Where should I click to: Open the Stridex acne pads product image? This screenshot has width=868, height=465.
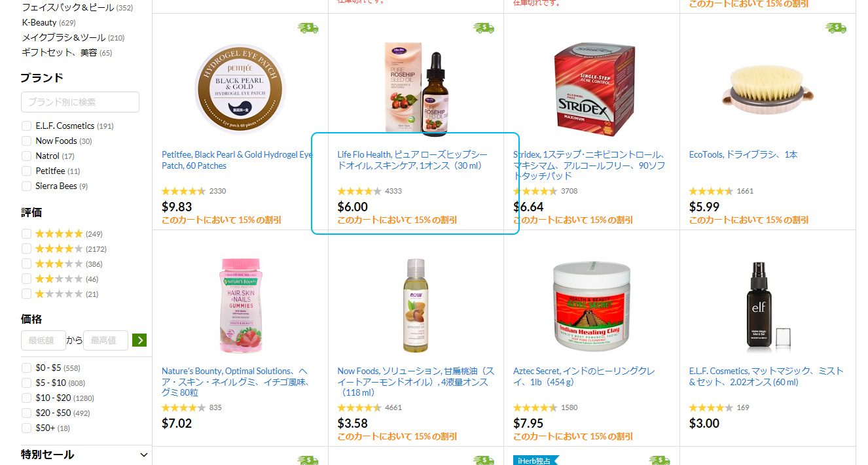592,88
